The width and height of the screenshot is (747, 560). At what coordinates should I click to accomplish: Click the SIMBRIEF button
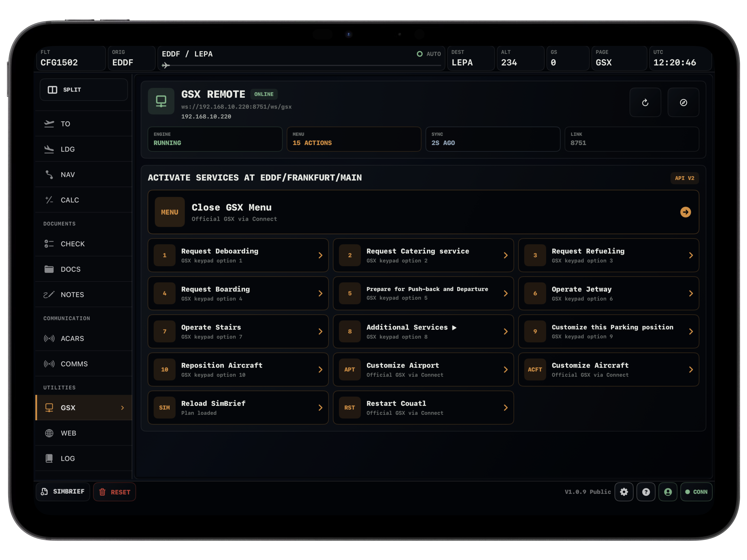63,492
